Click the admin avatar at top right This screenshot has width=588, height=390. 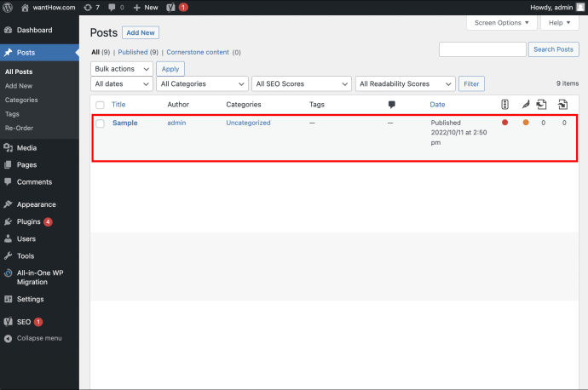pyautogui.click(x=580, y=8)
